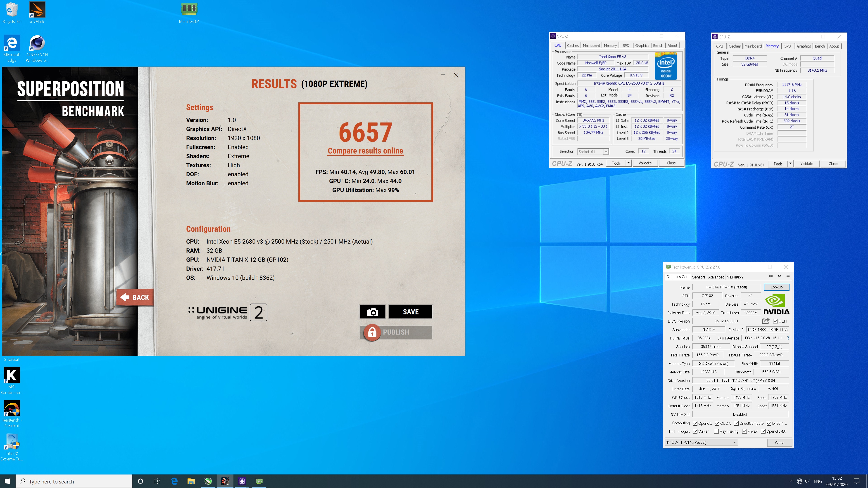The width and height of the screenshot is (868, 488).
Task: Click the locked PUBLISH button
Action: pyautogui.click(x=396, y=332)
